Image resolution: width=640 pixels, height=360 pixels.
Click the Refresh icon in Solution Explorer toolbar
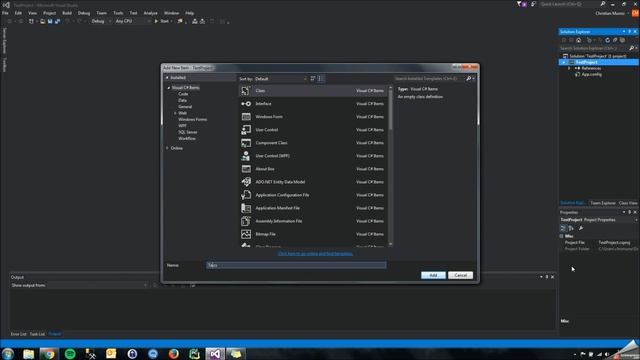(607, 40)
